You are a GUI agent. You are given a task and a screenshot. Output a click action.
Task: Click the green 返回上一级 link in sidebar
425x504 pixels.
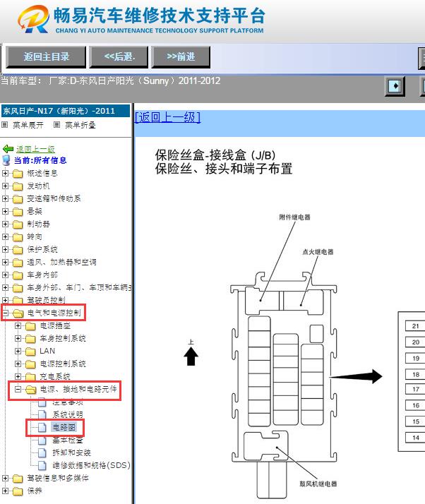click(35, 149)
